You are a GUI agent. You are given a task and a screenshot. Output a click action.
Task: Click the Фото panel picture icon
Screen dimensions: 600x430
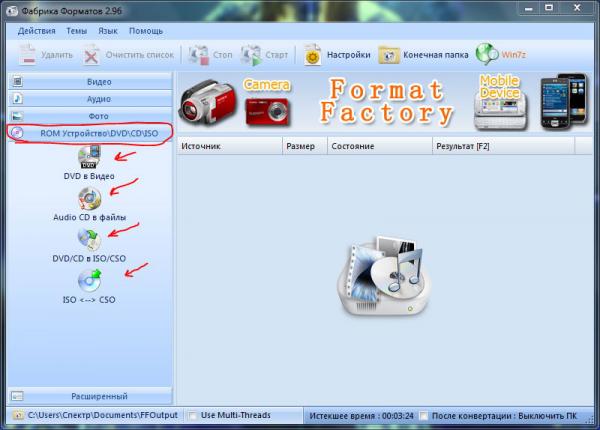pyautogui.click(x=18, y=116)
